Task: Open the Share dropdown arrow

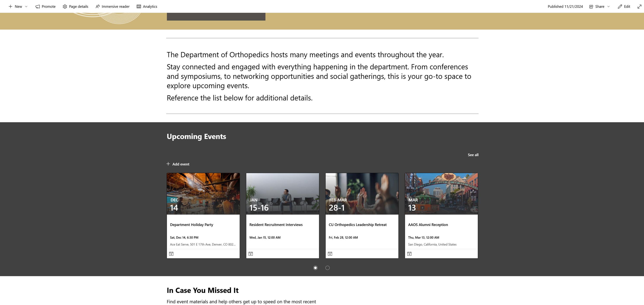Action: [609, 6]
